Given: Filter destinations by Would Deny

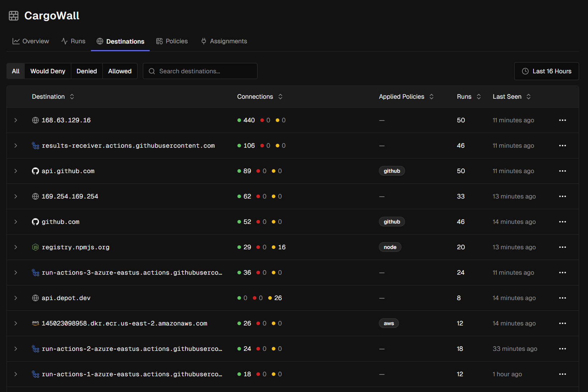Looking at the screenshot, I should 48,71.
